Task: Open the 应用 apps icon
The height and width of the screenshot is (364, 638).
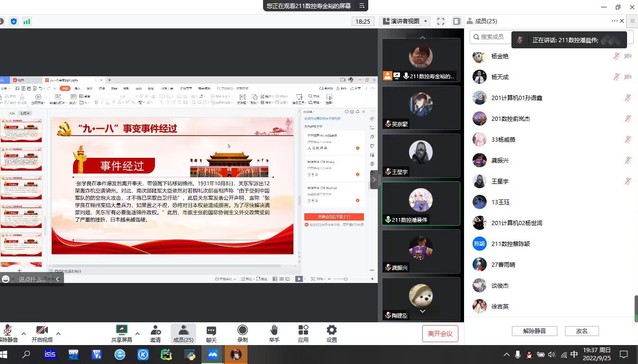Action: (303, 333)
